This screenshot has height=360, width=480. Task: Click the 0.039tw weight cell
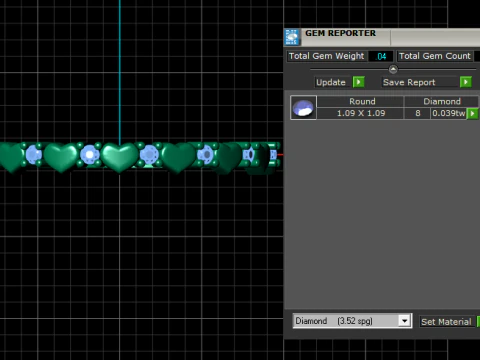tap(448, 113)
